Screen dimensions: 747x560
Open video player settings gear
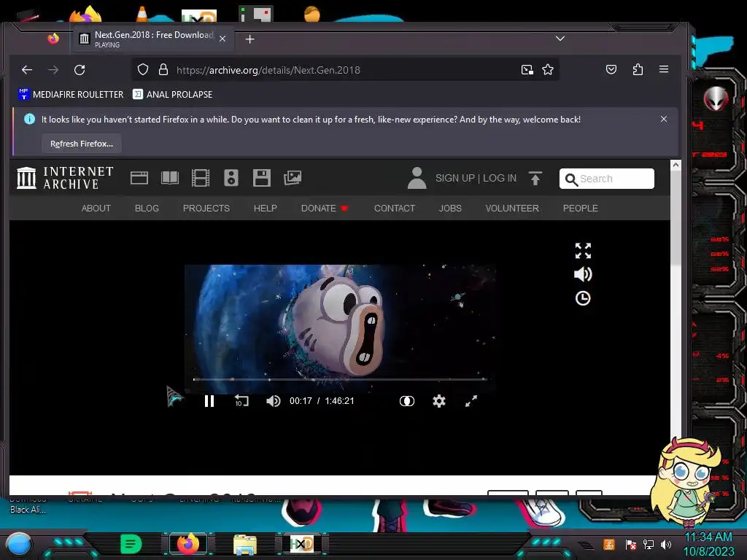(x=438, y=401)
